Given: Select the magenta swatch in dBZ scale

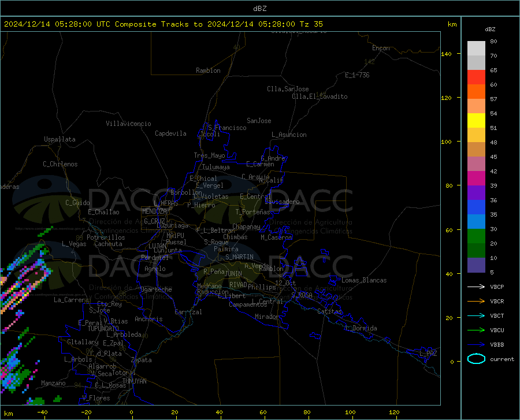Looking at the screenshot, I should pos(476,179).
